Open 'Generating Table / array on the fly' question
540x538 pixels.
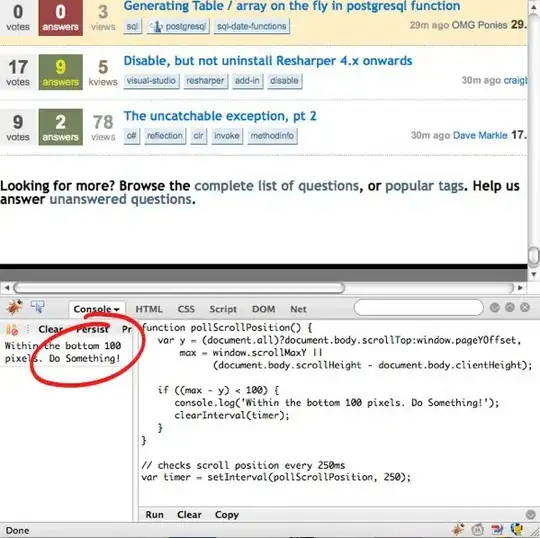coord(292,6)
